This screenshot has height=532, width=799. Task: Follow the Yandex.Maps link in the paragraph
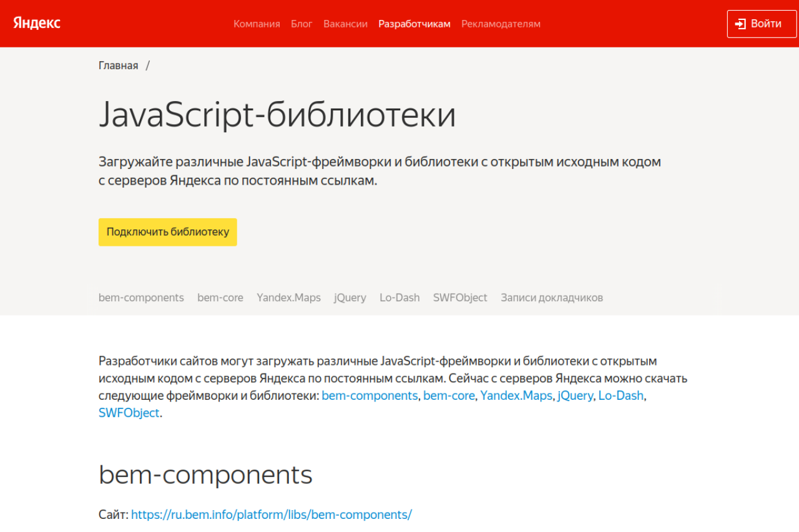pyautogui.click(x=516, y=395)
